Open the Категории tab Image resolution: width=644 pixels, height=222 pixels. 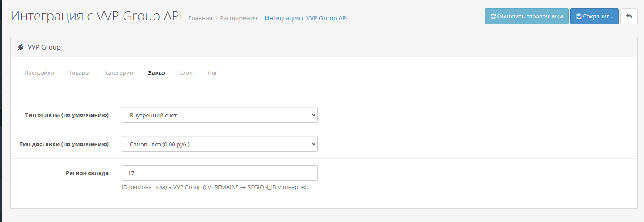119,73
